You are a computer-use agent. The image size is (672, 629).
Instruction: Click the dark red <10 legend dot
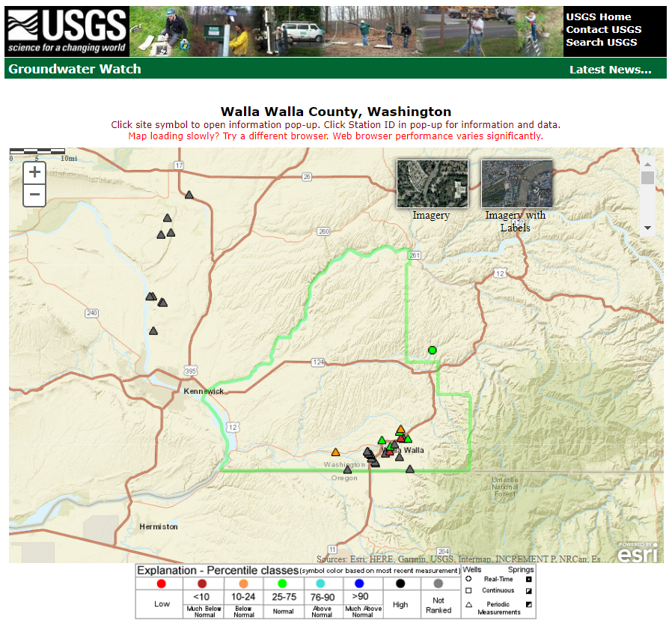point(202,583)
